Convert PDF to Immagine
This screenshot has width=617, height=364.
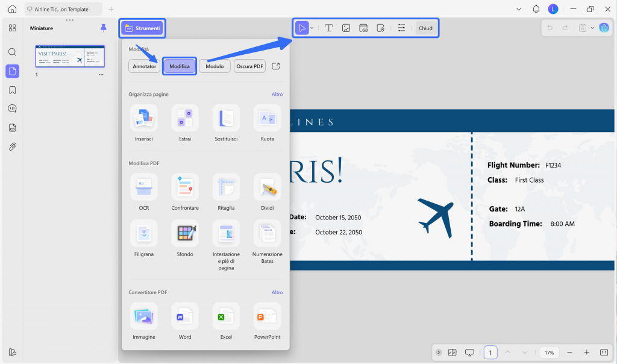144,321
